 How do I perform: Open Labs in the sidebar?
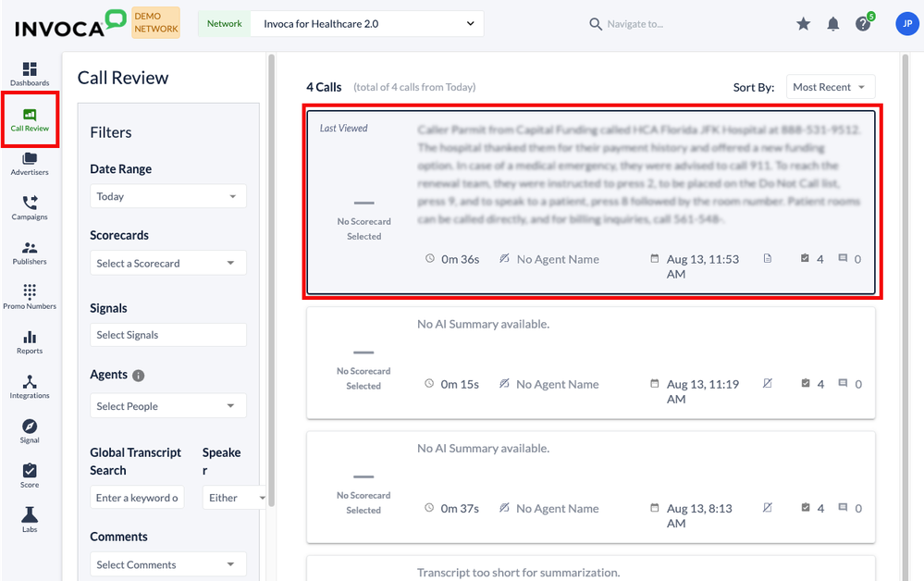click(30, 520)
